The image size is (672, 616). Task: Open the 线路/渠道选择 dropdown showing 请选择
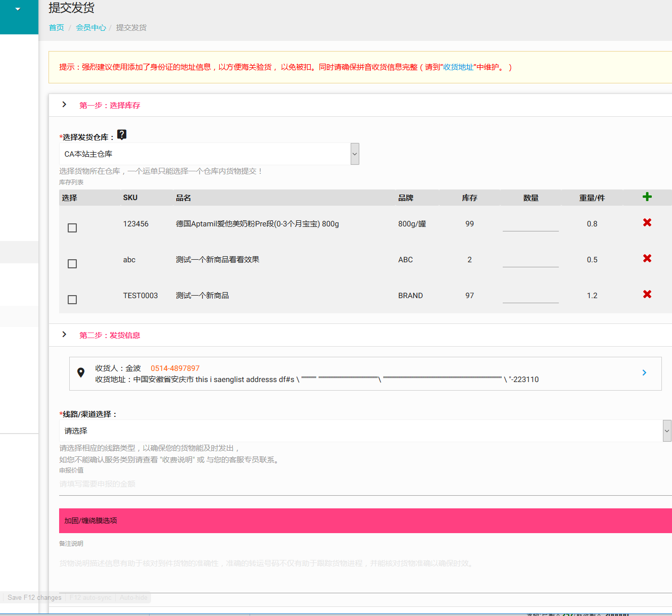pyautogui.click(x=365, y=431)
